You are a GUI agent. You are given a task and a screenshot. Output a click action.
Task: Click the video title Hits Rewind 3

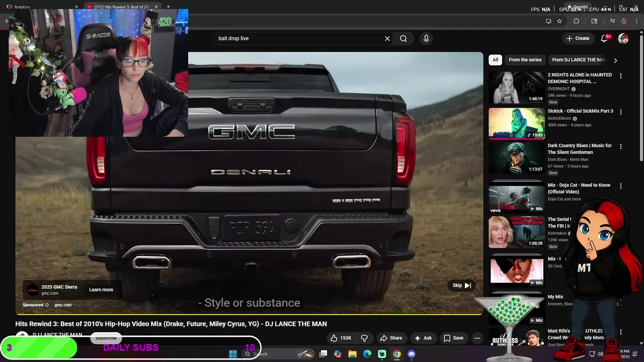point(171,324)
